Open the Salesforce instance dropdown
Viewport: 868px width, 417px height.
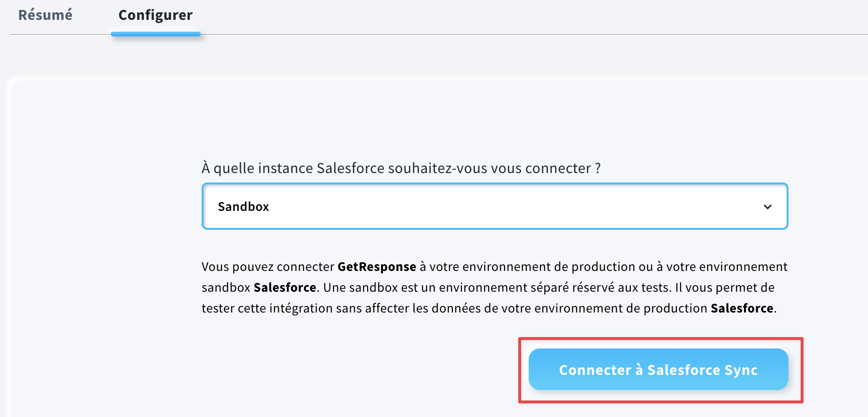point(495,206)
